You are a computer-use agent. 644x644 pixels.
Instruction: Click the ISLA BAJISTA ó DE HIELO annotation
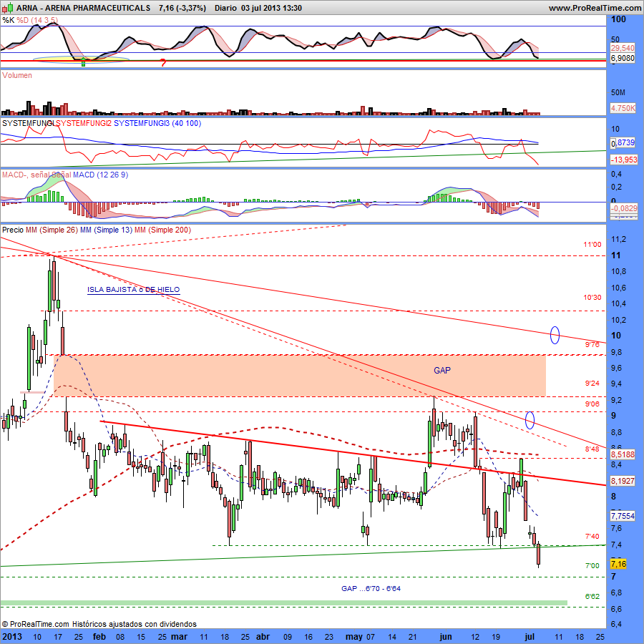tap(134, 290)
